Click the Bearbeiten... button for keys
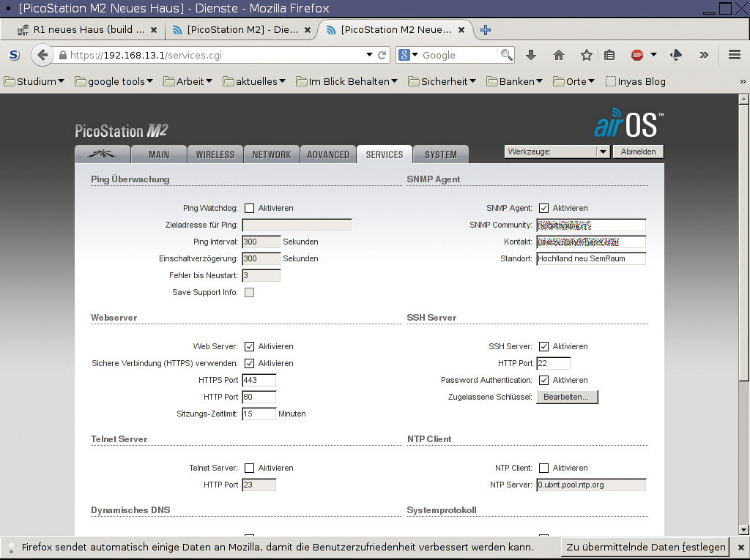Image resolution: width=750 pixels, height=560 pixels. coord(567,397)
